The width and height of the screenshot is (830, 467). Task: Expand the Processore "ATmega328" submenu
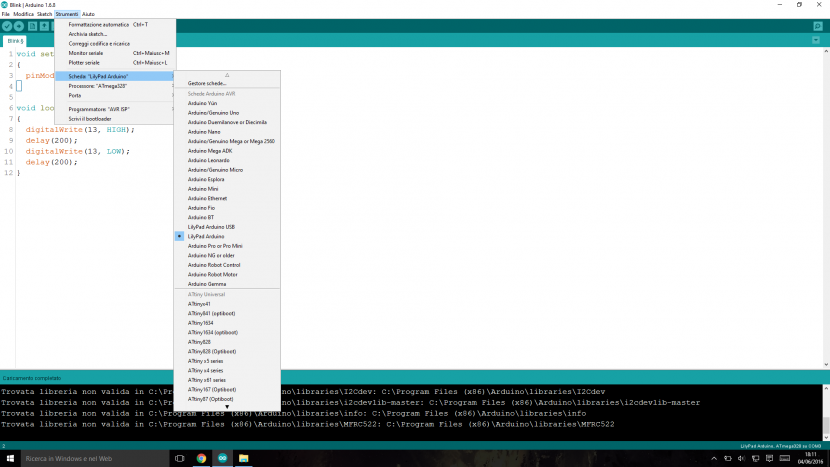point(115,86)
